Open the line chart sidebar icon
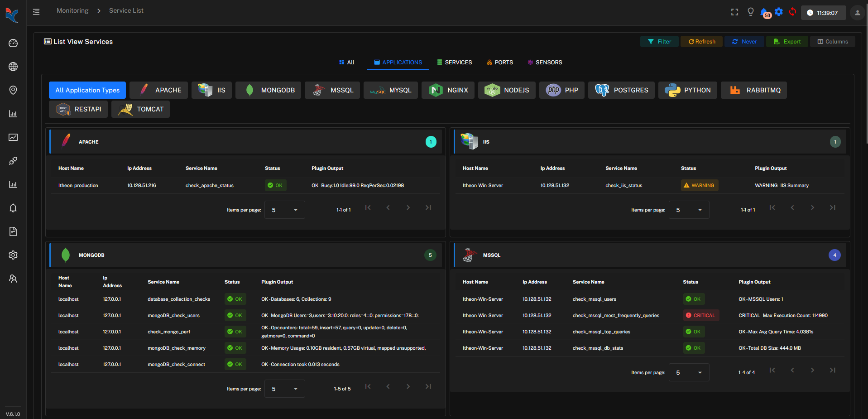This screenshot has height=419, width=868. [13, 137]
